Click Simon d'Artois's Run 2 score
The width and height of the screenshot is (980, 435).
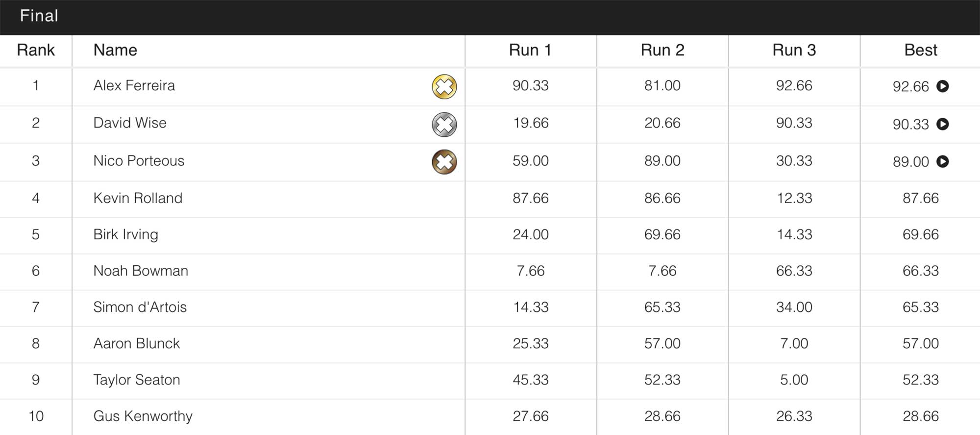pos(662,307)
